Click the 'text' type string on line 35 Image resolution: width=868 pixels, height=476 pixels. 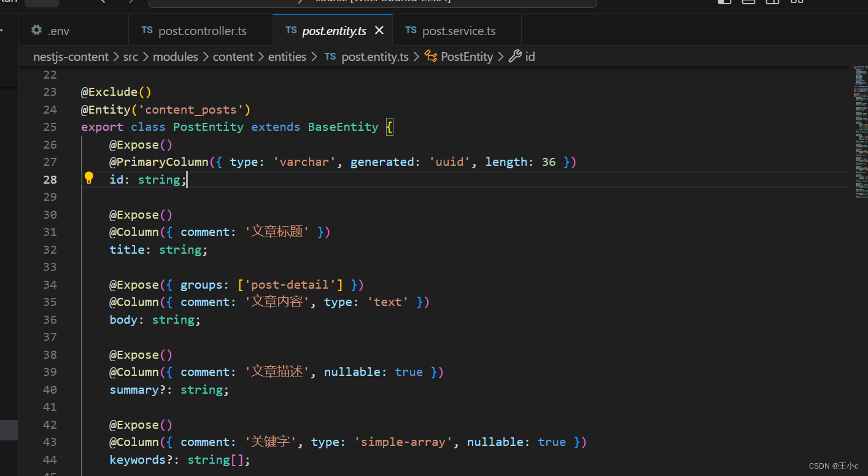coord(387,302)
